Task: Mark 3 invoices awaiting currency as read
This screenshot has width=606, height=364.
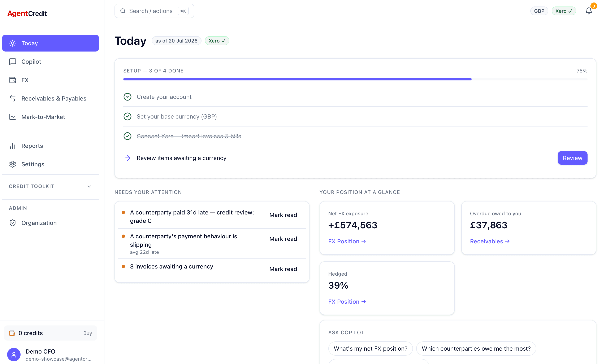Action: click(283, 269)
